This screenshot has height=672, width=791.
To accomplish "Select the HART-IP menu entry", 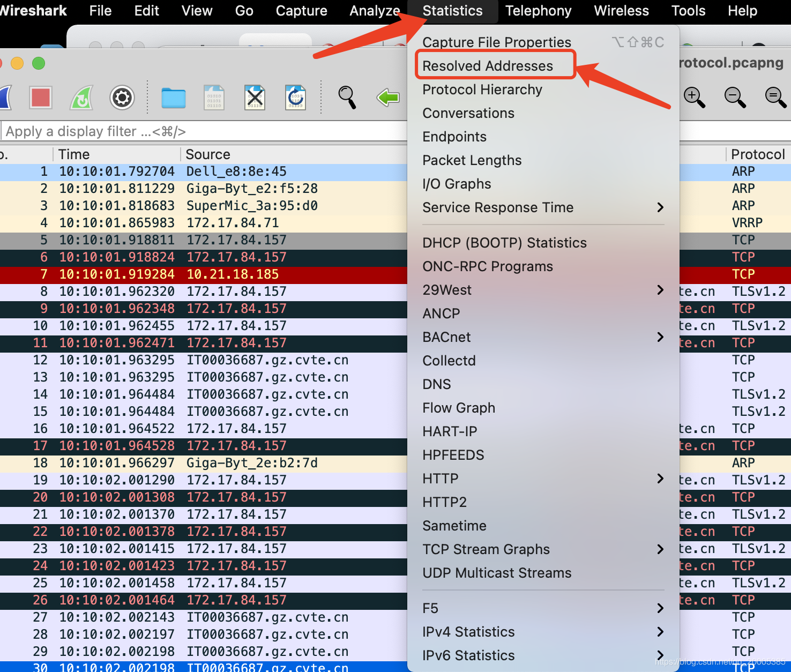I will pyautogui.click(x=543, y=431).
